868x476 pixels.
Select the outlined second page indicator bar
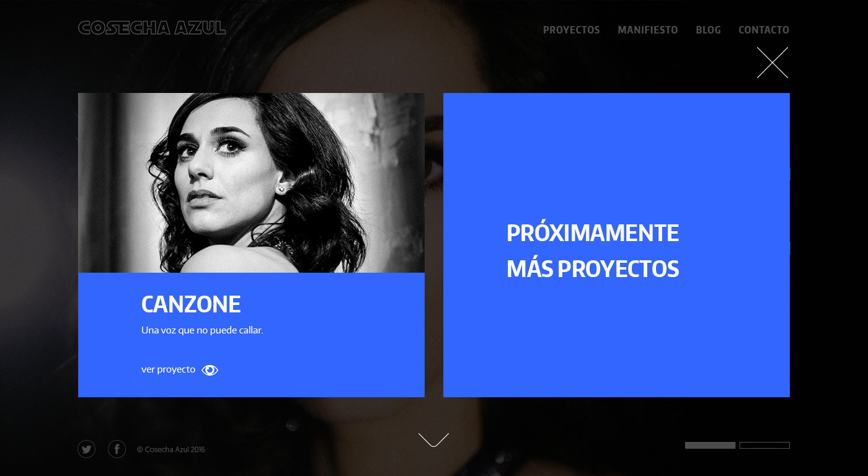point(764,445)
